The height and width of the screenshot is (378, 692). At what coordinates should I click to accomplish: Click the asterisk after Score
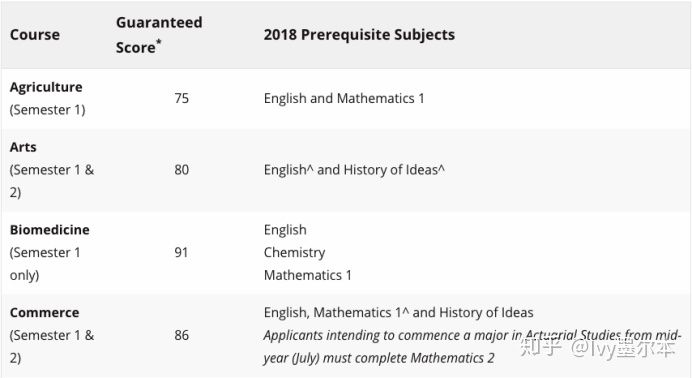[159, 42]
